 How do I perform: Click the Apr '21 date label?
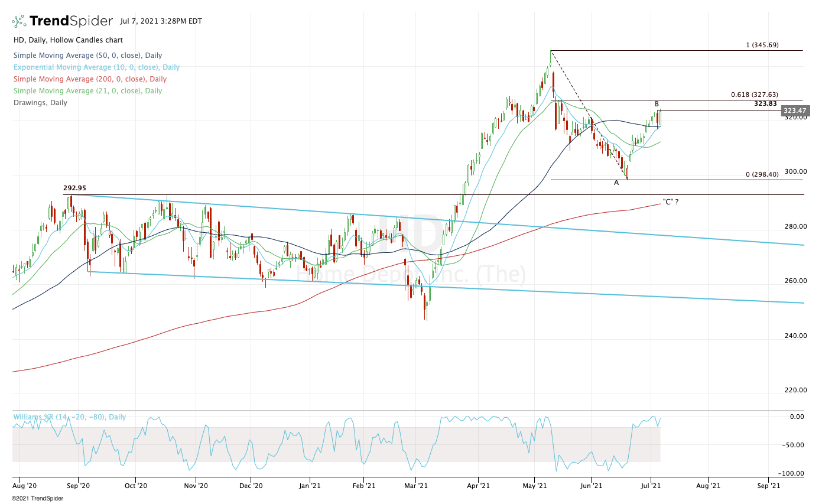click(478, 486)
